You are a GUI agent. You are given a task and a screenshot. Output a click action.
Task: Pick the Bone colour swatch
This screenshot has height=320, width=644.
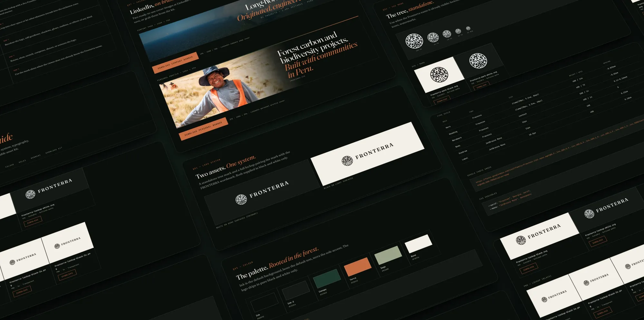419,244
